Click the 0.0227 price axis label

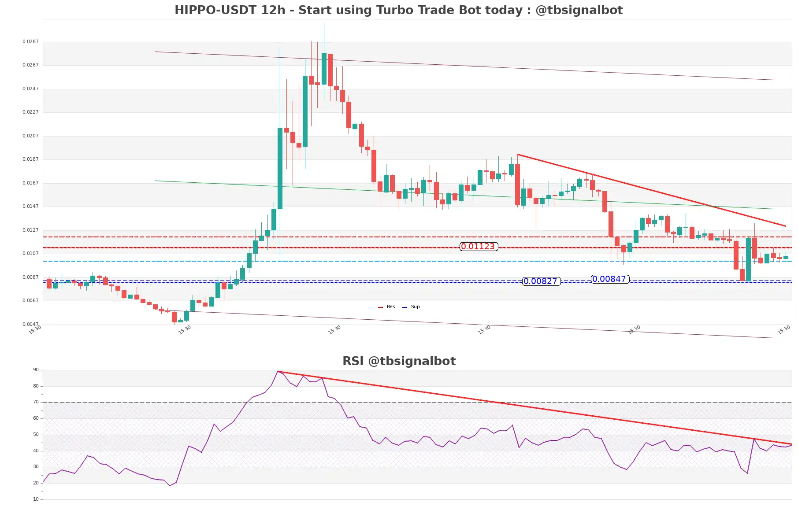[30, 112]
